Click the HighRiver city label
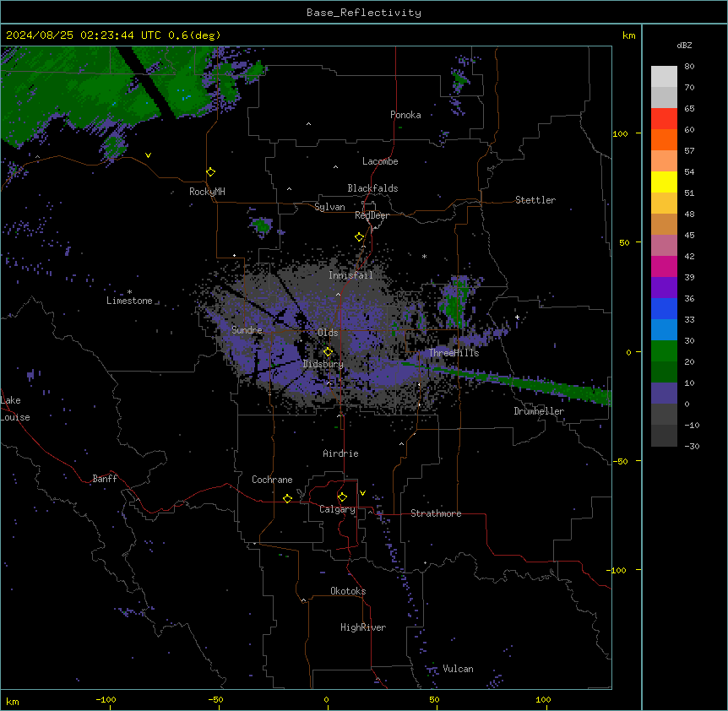Viewport: 728px width, 711px height. tap(363, 627)
